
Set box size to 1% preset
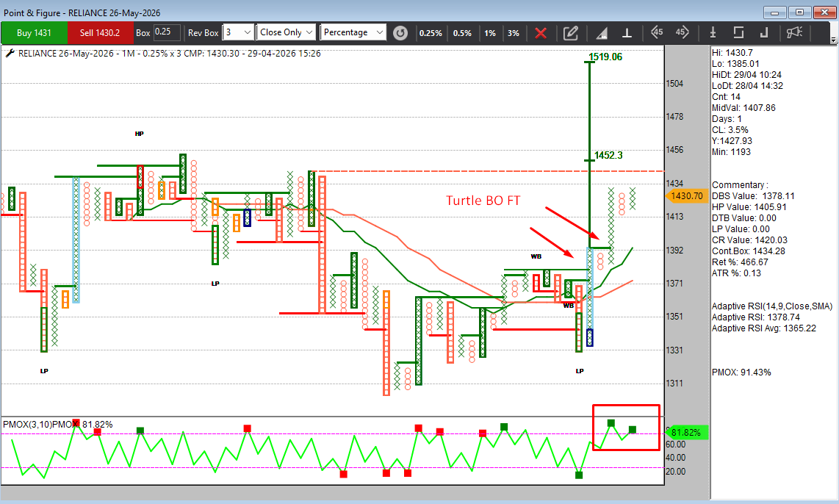pos(490,33)
